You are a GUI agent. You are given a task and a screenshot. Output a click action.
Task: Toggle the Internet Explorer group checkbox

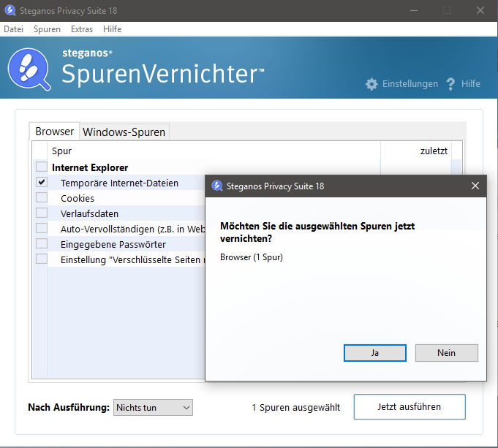coord(41,167)
